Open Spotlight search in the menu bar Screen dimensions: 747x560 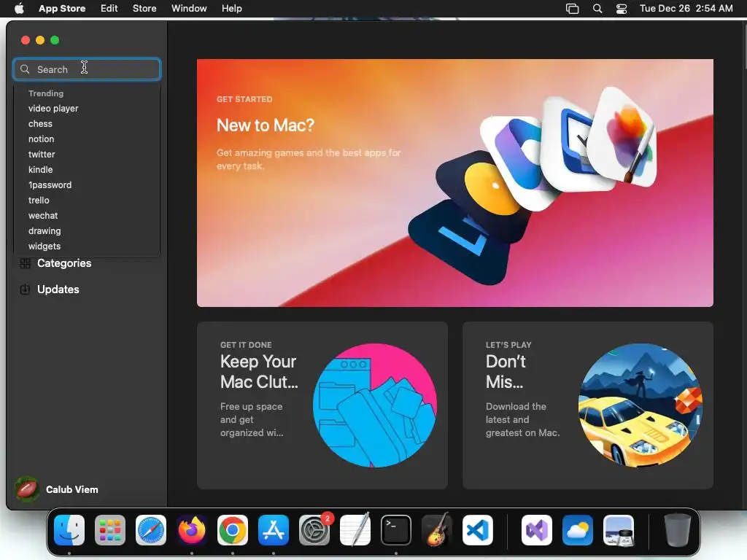click(597, 9)
